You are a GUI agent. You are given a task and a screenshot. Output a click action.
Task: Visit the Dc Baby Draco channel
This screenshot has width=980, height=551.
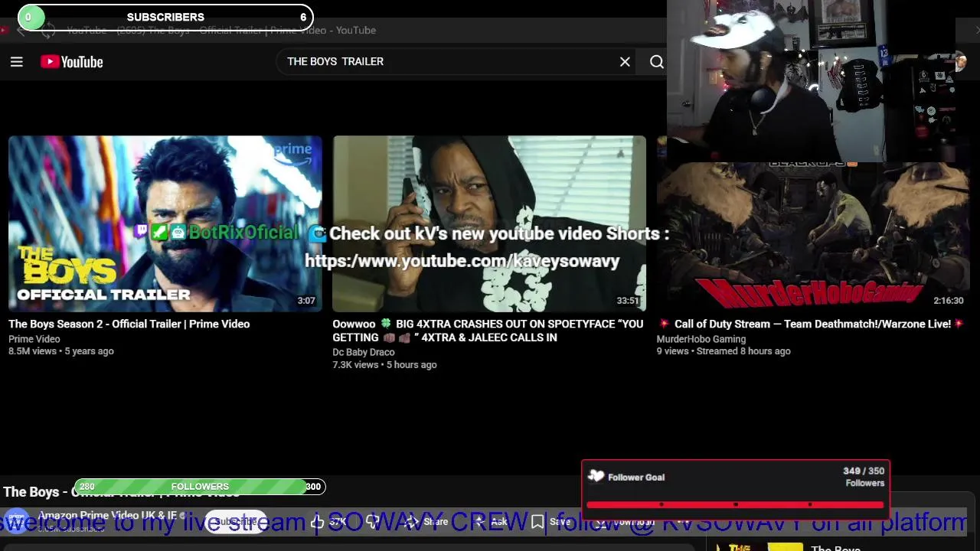[363, 352]
